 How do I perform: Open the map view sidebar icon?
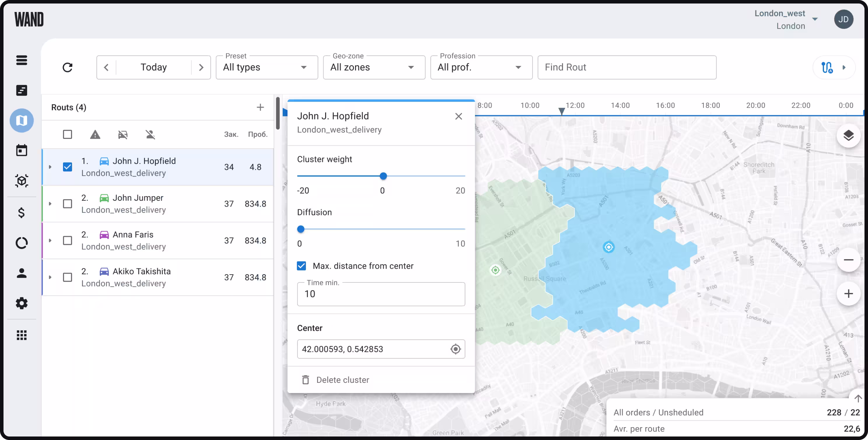coord(22,121)
